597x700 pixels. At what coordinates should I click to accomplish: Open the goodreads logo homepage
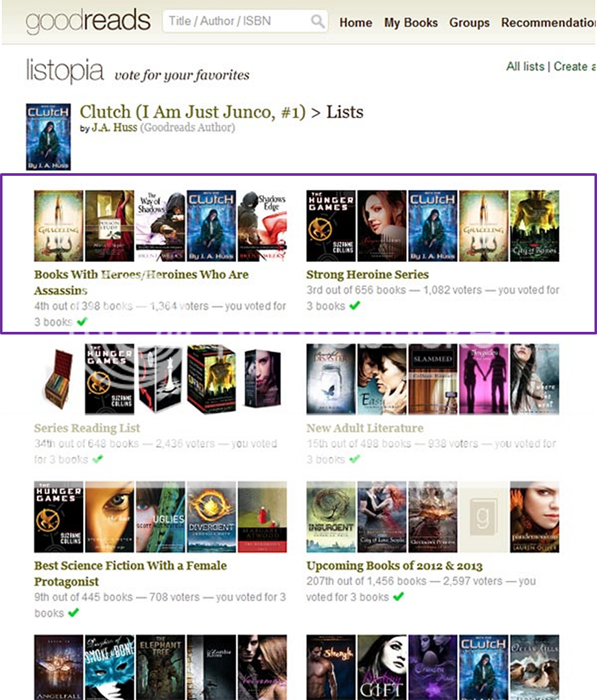(88, 21)
